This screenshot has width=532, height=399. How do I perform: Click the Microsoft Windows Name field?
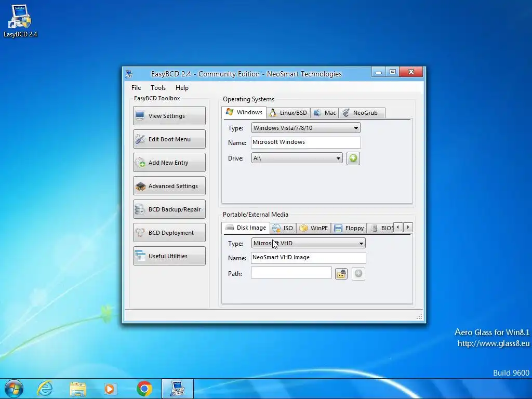pos(305,142)
